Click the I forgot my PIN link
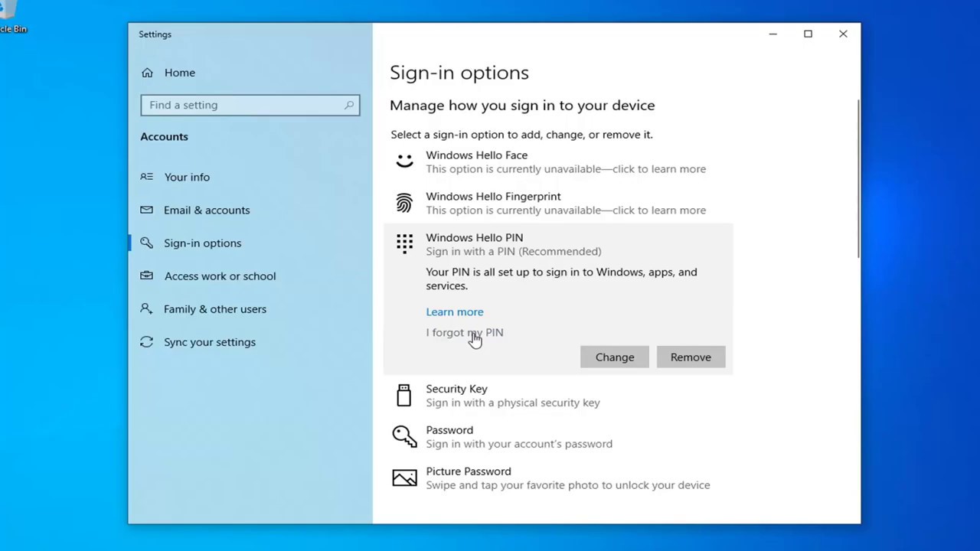This screenshot has height=551, width=980. 465,332
